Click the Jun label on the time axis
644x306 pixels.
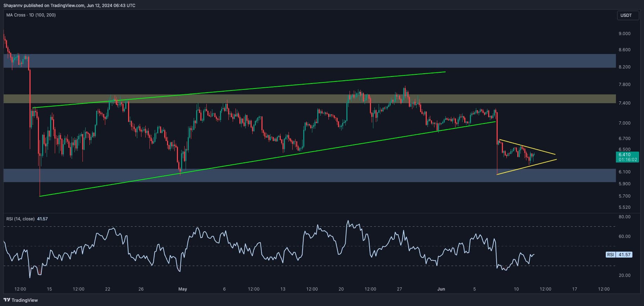pos(441,289)
